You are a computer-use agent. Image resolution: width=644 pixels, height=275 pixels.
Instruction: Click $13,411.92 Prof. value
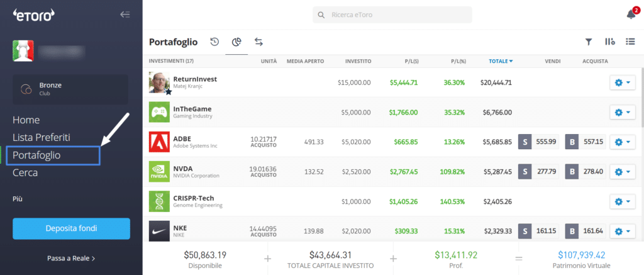tap(456, 260)
